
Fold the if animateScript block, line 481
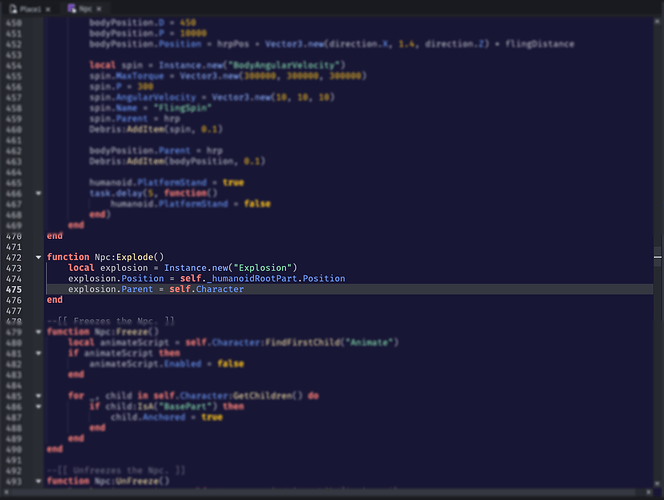(38, 353)
